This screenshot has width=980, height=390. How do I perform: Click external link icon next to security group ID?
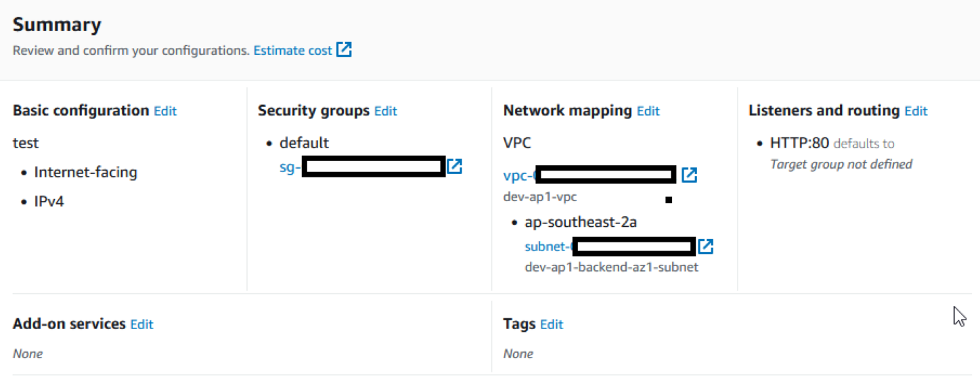tap(454, 167)
